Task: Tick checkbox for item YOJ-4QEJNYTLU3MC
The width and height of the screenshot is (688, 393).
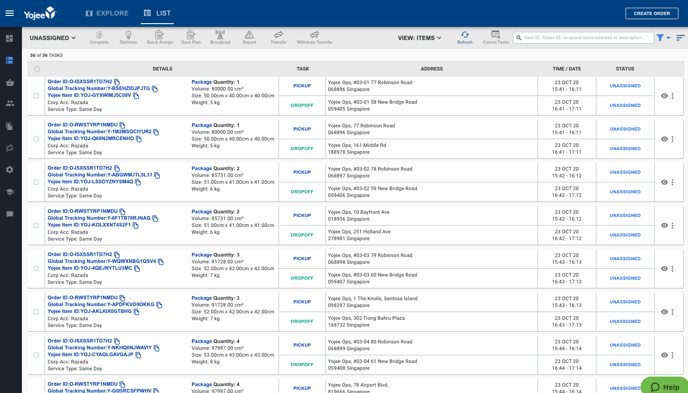Action: 36,268
